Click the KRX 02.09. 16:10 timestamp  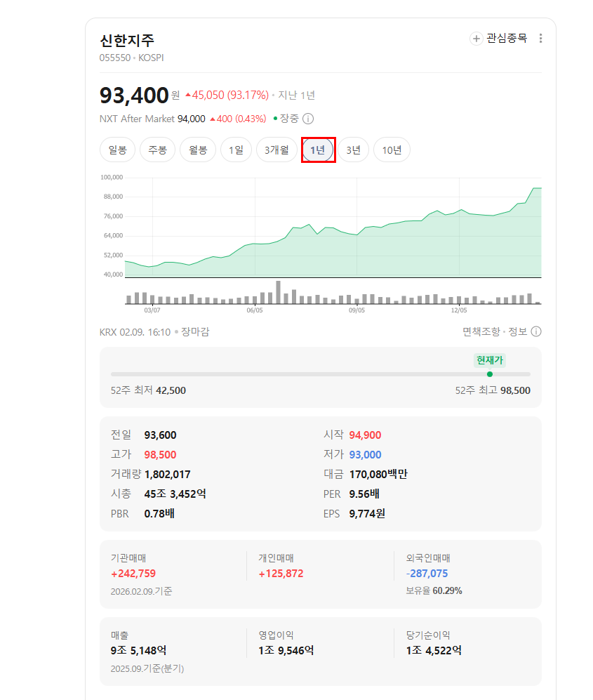point(135,332)
